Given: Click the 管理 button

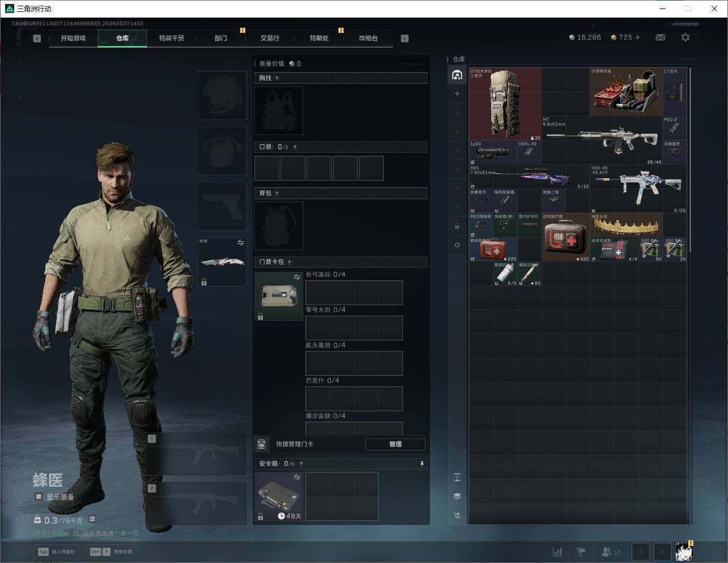Looking at the screenshot, I should coord(395,444).
